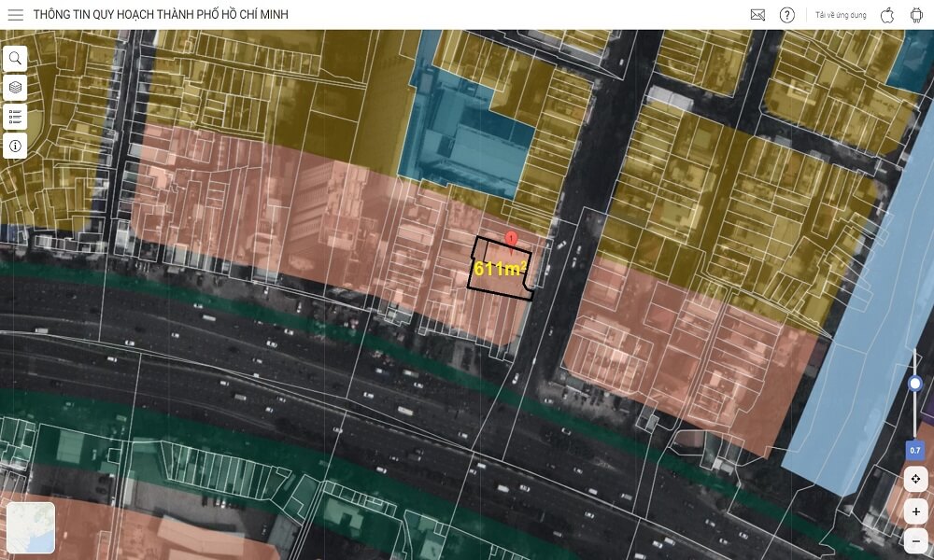Open the information panel
Viewport: 934px width, 560px height.
click(15, 146)
